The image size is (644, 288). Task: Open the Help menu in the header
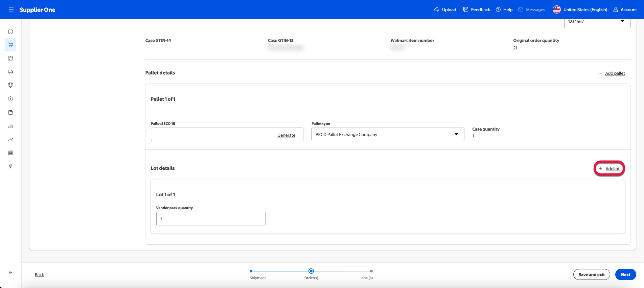coord(504,9)
